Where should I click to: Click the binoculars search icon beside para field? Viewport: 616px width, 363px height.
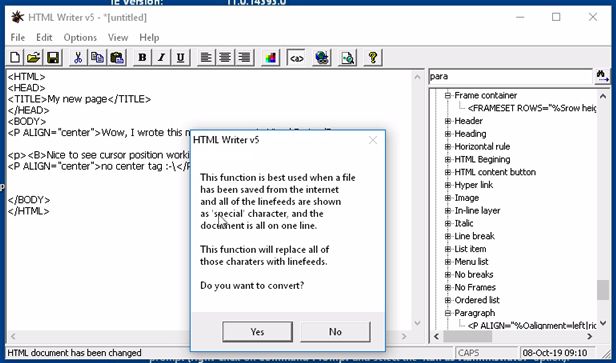click(602, 76)
